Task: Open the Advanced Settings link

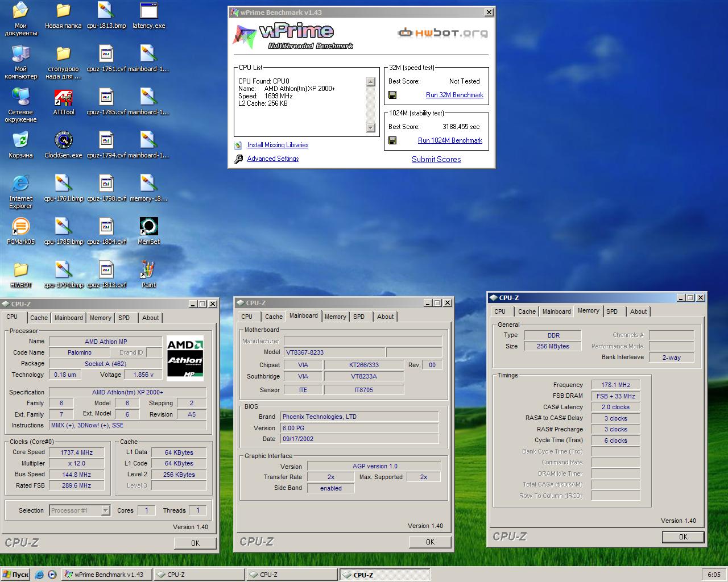Action: pos(273,159)
